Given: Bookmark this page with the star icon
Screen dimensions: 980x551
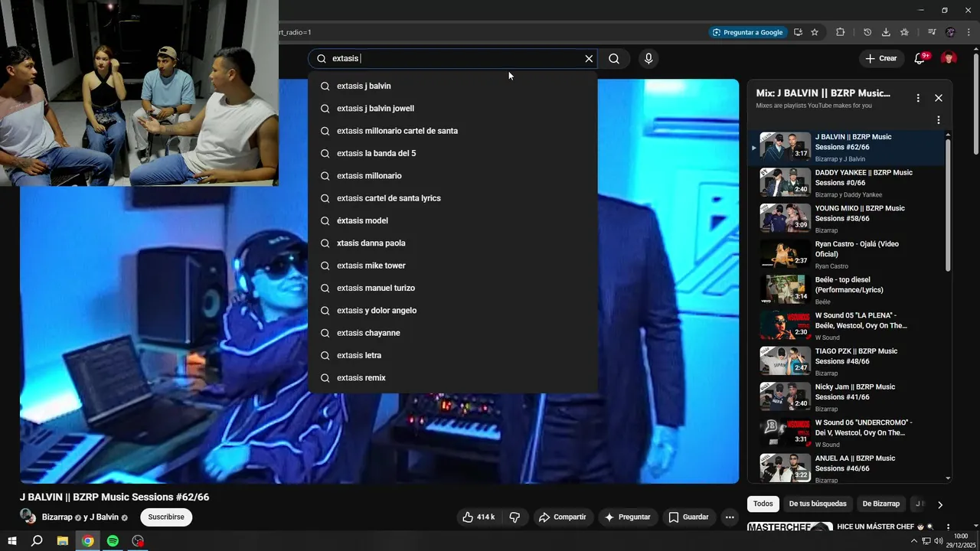Looking at the screenshot, I should 815,32.
